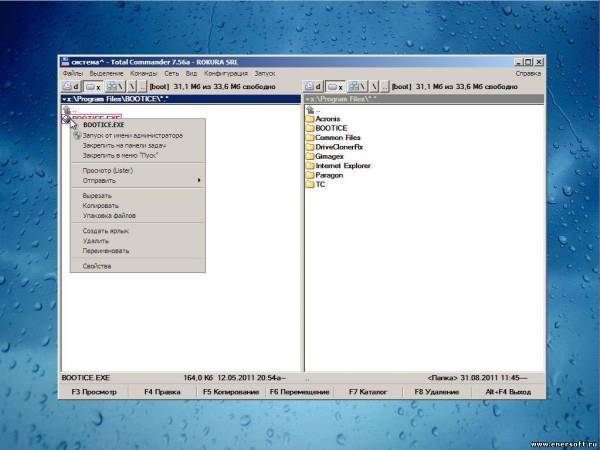This screenshot has width=600, height=450.
Task: Click the TC folder icon
Action: [310, 184]
